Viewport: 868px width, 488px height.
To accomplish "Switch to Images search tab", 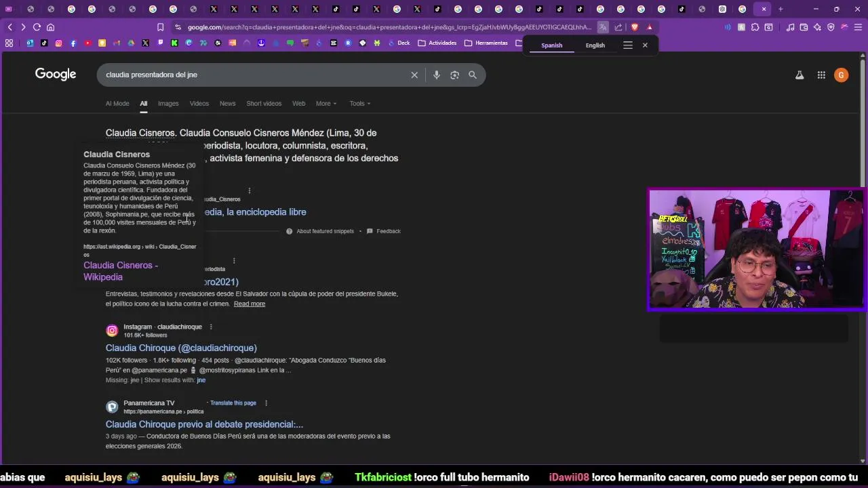I will click(168, 104).
